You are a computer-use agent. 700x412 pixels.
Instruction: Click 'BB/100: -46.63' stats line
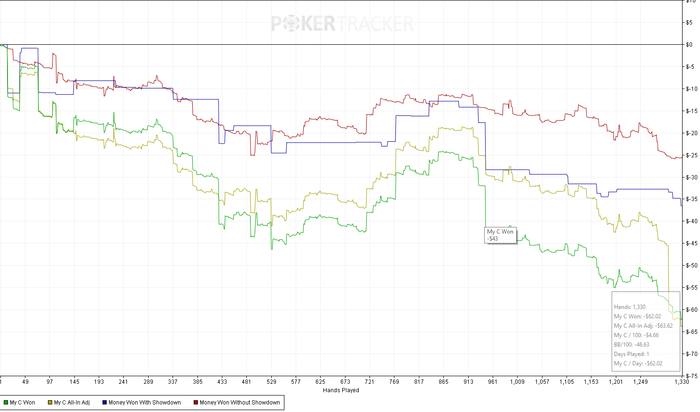point(632,344)
